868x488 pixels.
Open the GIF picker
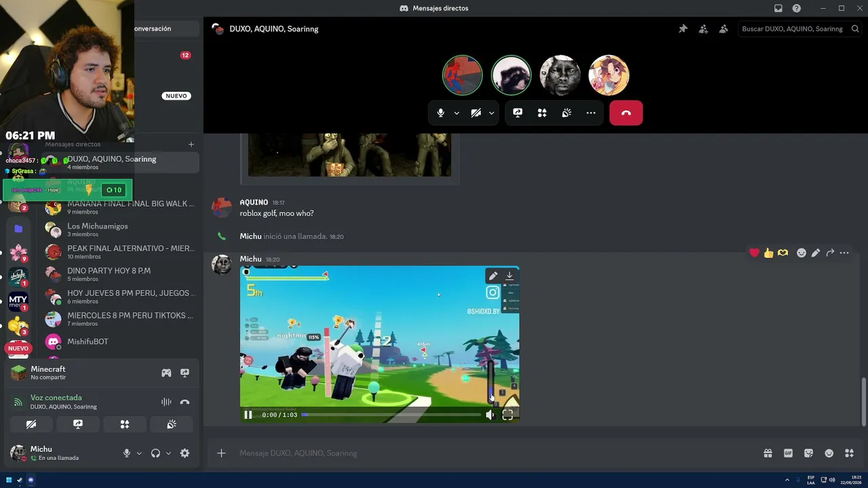coord(789,453)
